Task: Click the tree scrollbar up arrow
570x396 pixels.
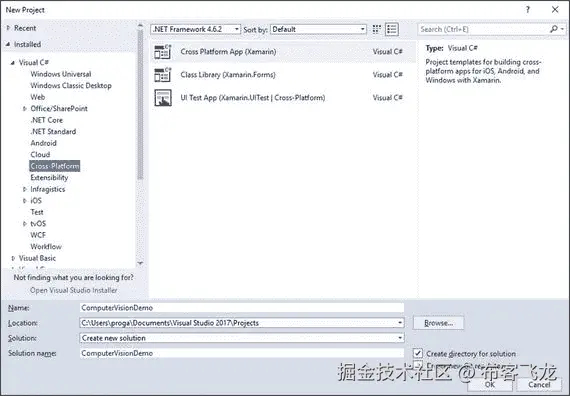Action: coord(140,25)
